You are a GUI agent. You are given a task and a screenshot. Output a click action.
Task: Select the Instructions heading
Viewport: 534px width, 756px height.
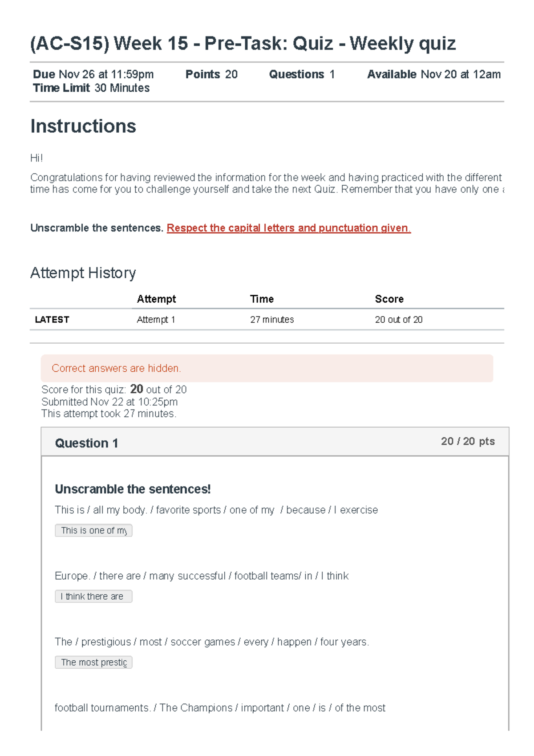[83, 126]
